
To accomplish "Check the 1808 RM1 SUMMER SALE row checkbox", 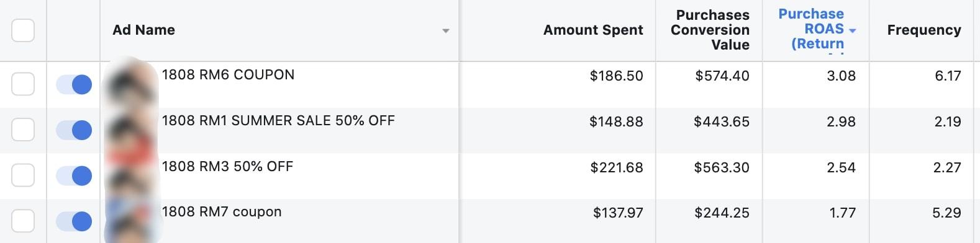I will coord(23,130).
